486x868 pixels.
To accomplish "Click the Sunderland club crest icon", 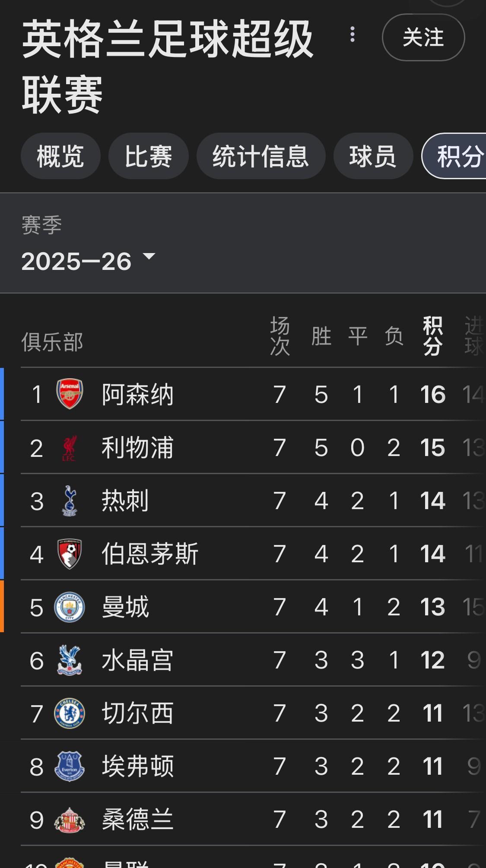I will click(70, 820).
